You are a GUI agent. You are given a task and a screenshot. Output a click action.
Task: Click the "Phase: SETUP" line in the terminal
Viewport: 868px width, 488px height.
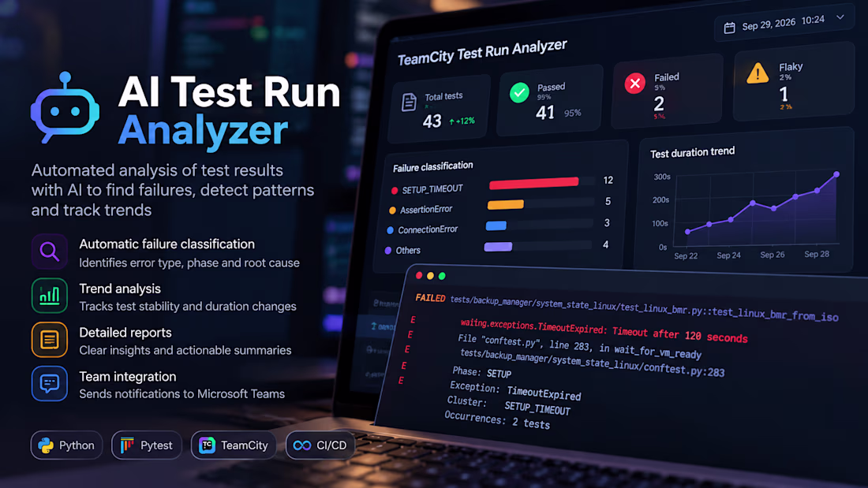[x=481, y=372]
